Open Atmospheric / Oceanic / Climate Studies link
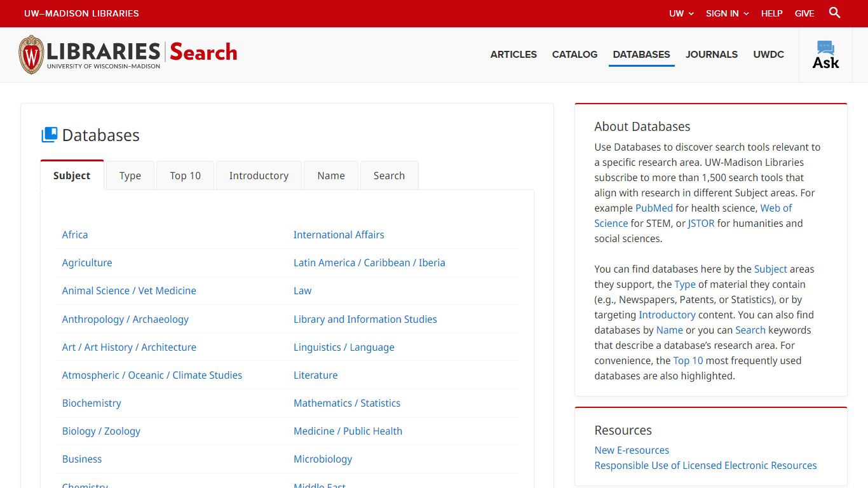 (152, 375)
